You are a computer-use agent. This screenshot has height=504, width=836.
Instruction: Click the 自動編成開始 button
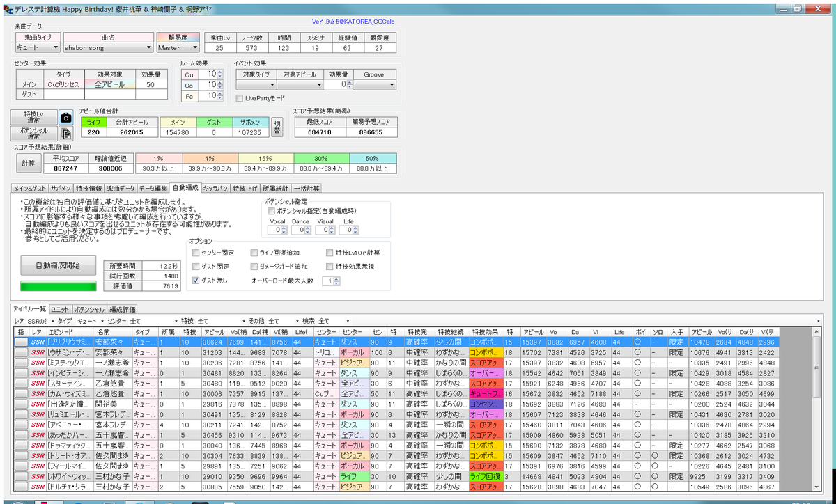57,266
